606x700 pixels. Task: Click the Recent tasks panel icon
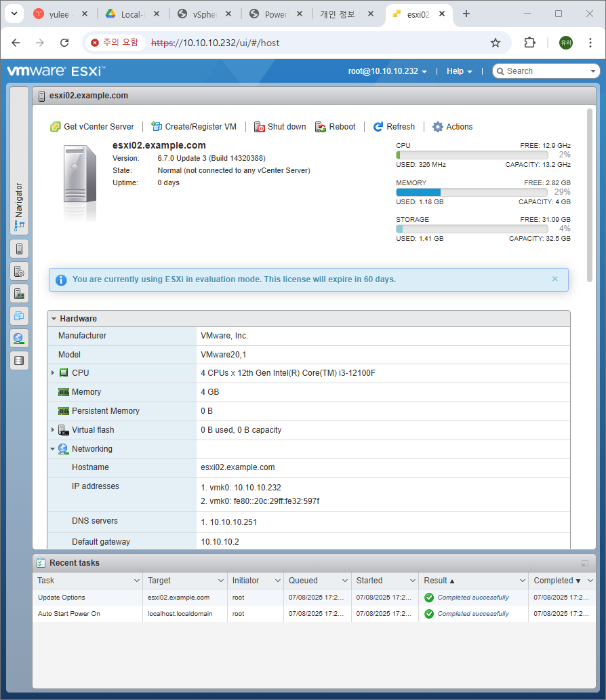click(41, 562)
